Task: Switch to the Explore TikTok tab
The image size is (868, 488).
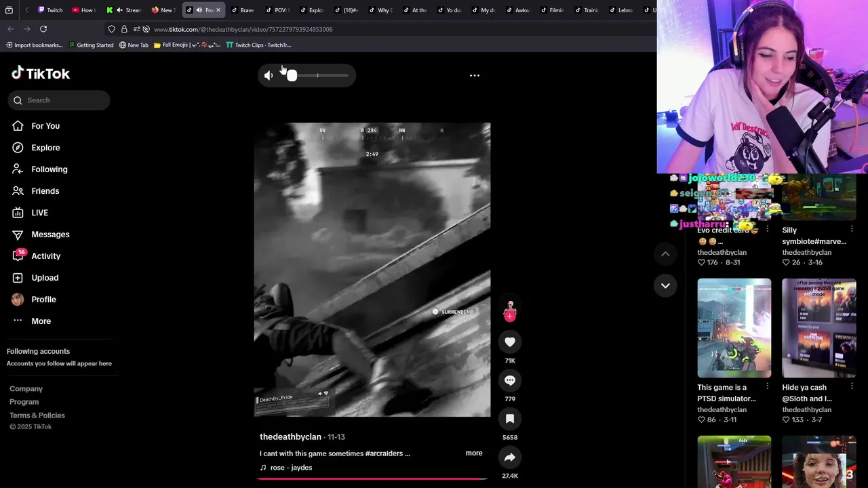Action: click(311, 10)
